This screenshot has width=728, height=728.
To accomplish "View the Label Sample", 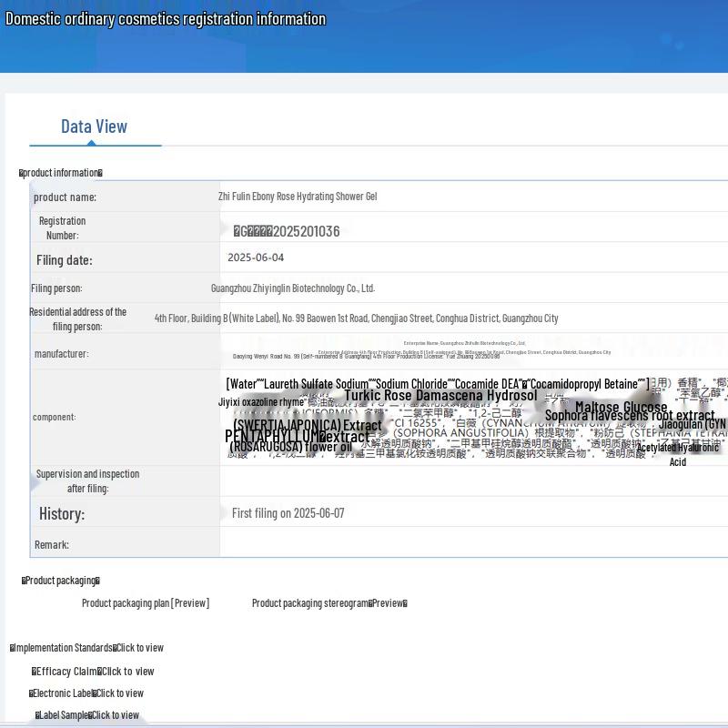I will coord(87,715).
